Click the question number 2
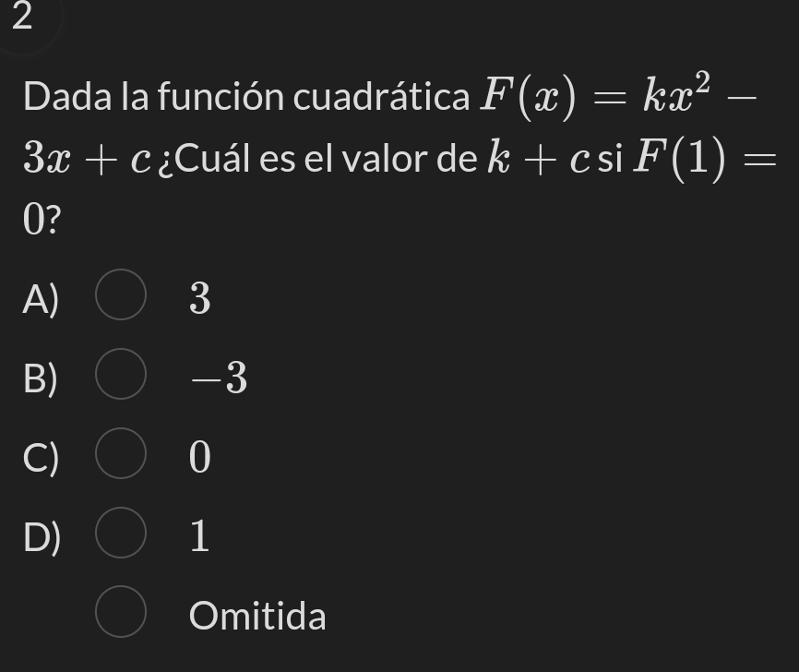799x672 pixels. point(22,20)
